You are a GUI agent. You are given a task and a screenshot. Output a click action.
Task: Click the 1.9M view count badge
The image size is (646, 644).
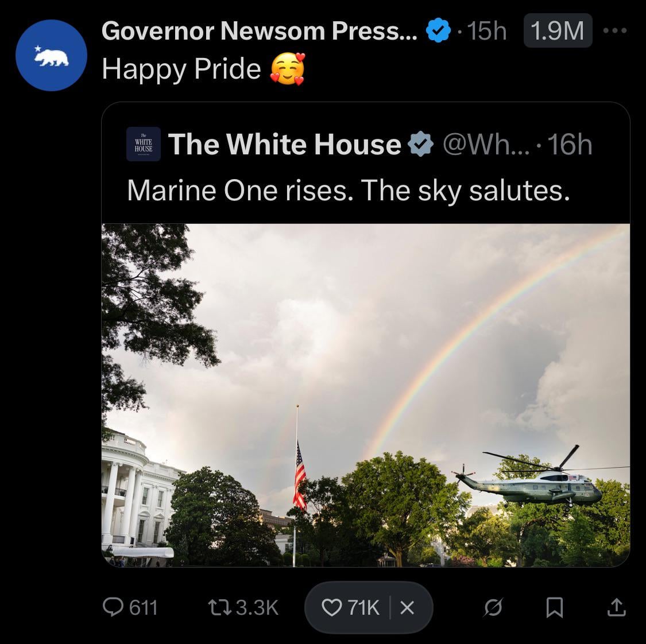[x=557, y=31]
